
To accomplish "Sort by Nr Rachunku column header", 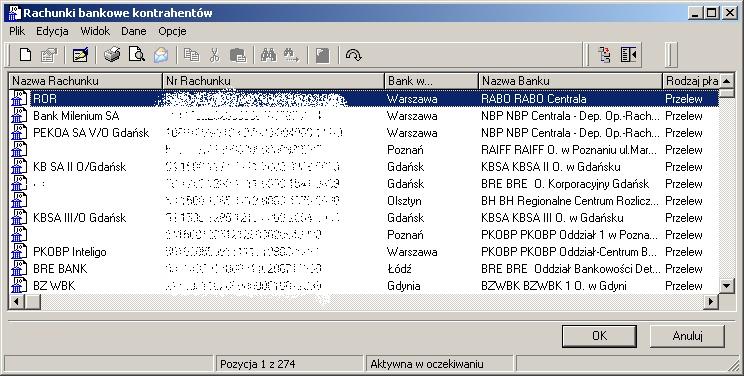I will 273,81.
